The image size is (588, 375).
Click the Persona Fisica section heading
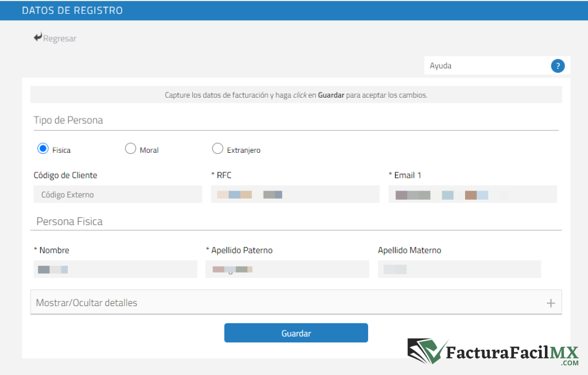tap(69, 221)
